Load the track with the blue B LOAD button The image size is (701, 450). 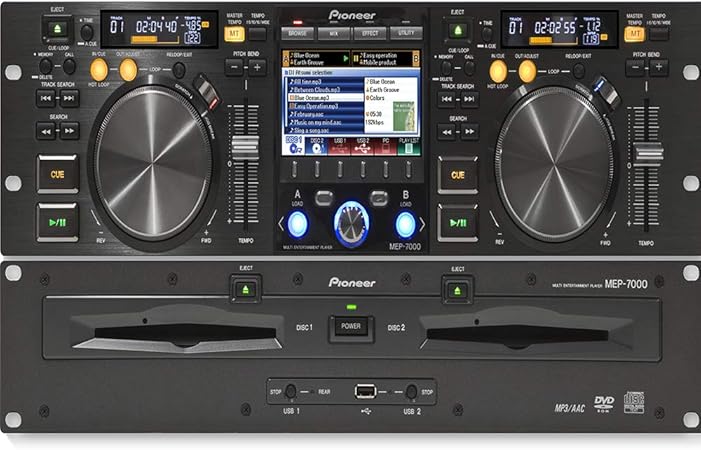point(405,224)
